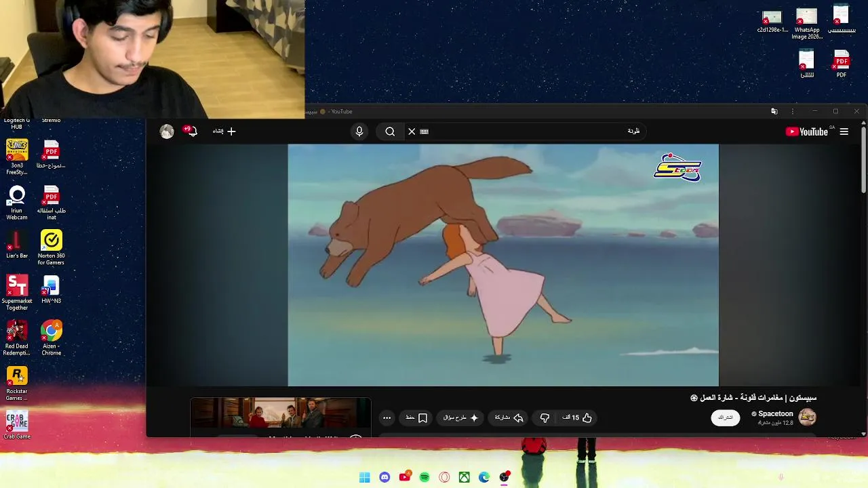Submit search with magnifying glass button
Screen dimensions: 868x488
click(390, 131)
